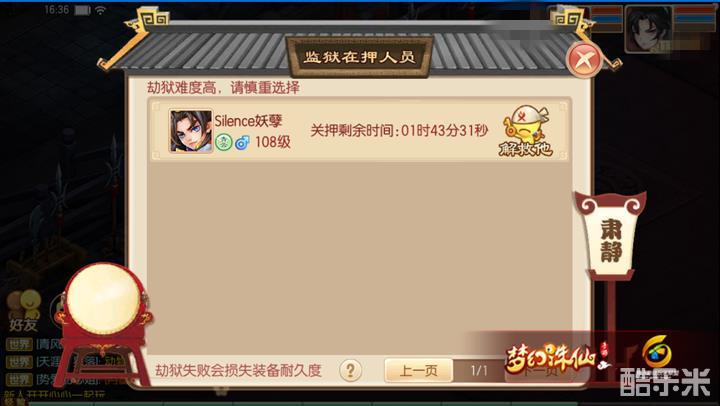720x406 pixels.
Task: Click the 肃静 signboard
Action: (611, 236)
